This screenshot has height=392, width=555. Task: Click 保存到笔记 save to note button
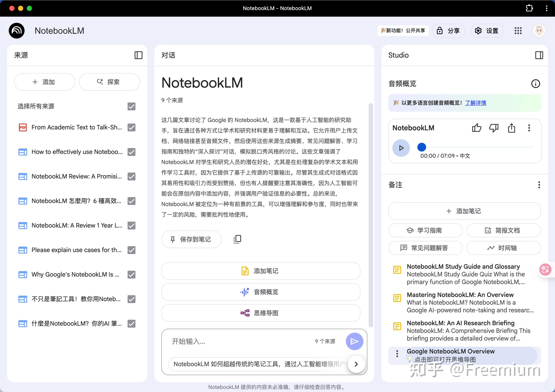pos(191,239)
